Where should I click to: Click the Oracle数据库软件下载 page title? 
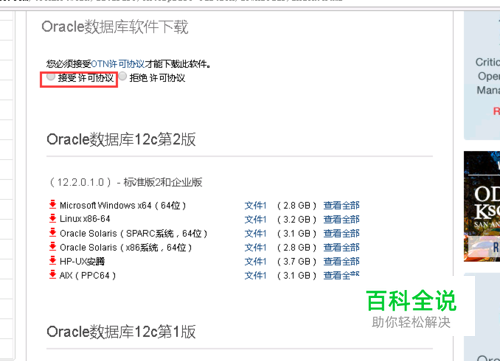(115, 27)
